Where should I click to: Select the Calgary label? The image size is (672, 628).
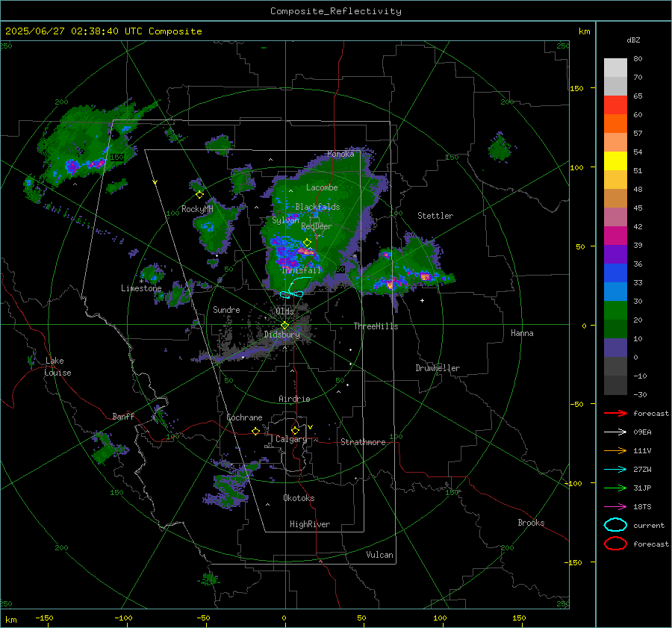coord(291,439)
